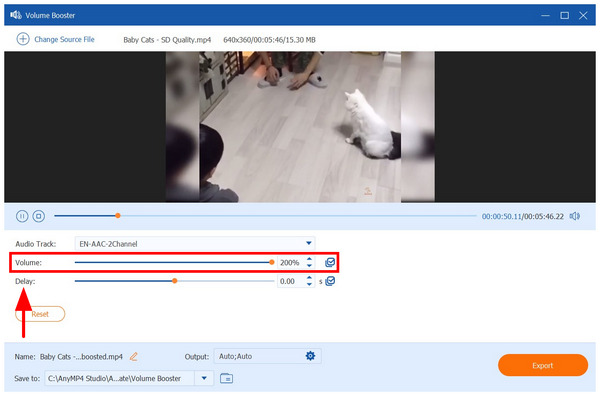The image size is (600, 396).
Task: Open the save folder icon
Action: [227, 378]
